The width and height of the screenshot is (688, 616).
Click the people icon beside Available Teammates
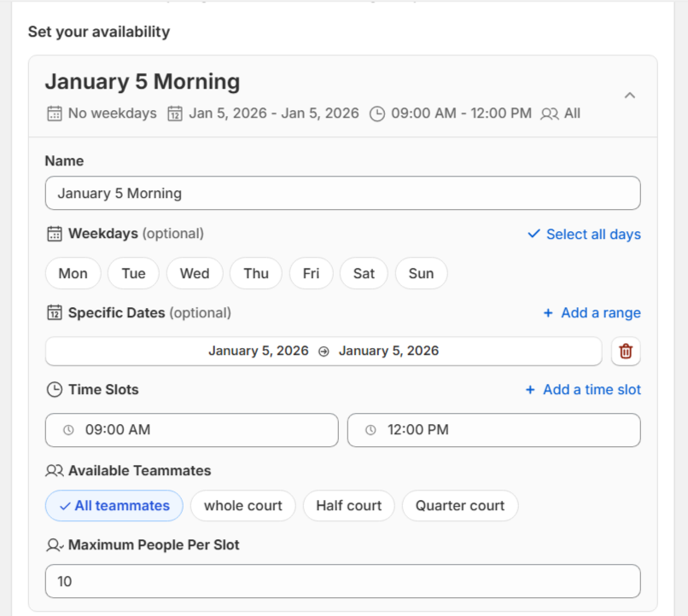point(54,471)
